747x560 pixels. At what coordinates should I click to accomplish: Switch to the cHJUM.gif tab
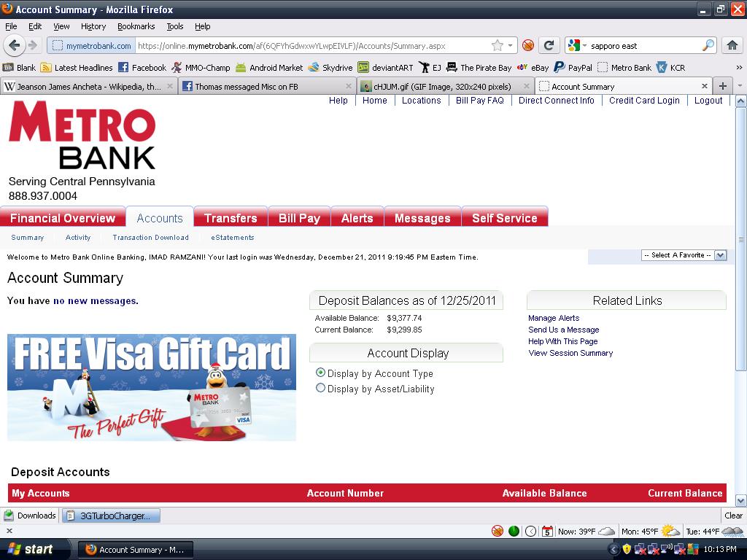pos(445,86)
